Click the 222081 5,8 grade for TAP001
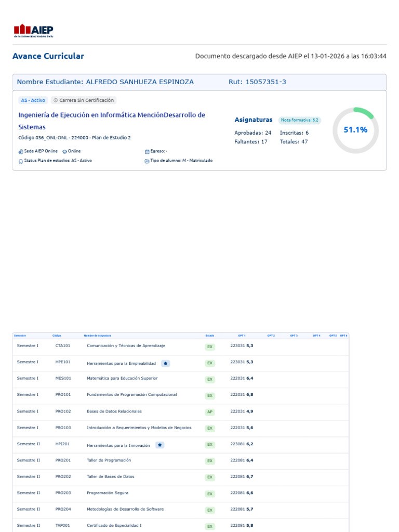This screenshot has width=399, height=532. [242, 526]
